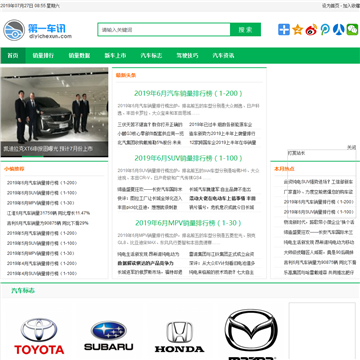This screenshot has height=360, width=360.
Task: Share to Tencent Weibo icon
Action: click(x=325, y=30)
